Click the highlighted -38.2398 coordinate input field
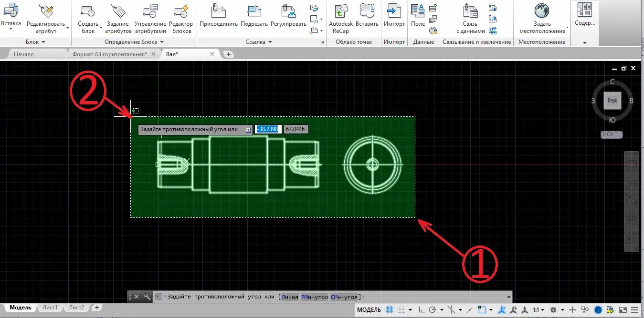 269,129
